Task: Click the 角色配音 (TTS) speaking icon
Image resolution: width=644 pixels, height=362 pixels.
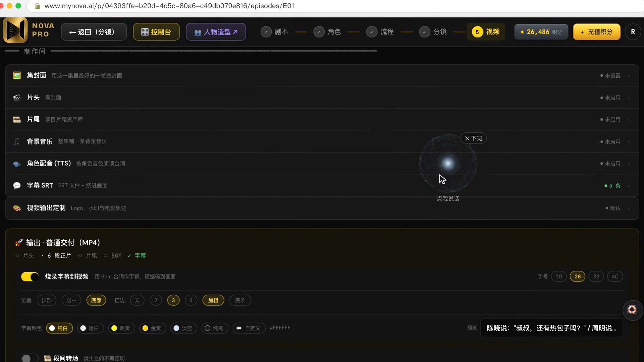Action: [x=17, y=164]
